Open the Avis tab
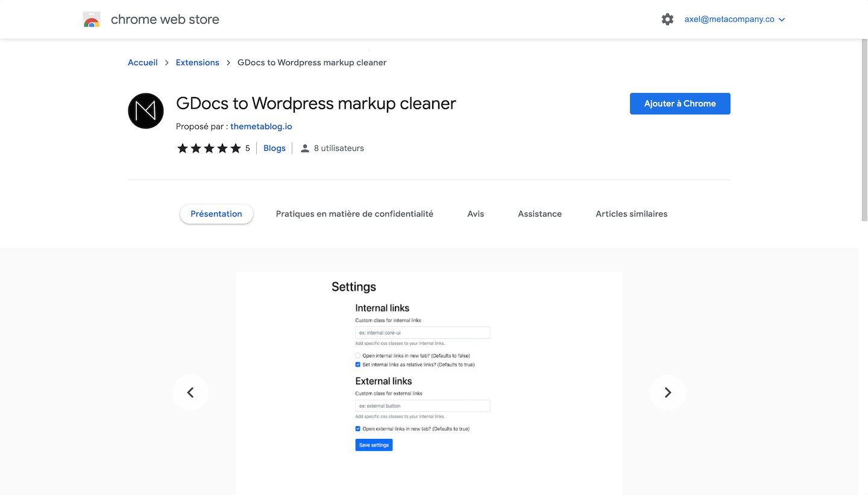 476,214
